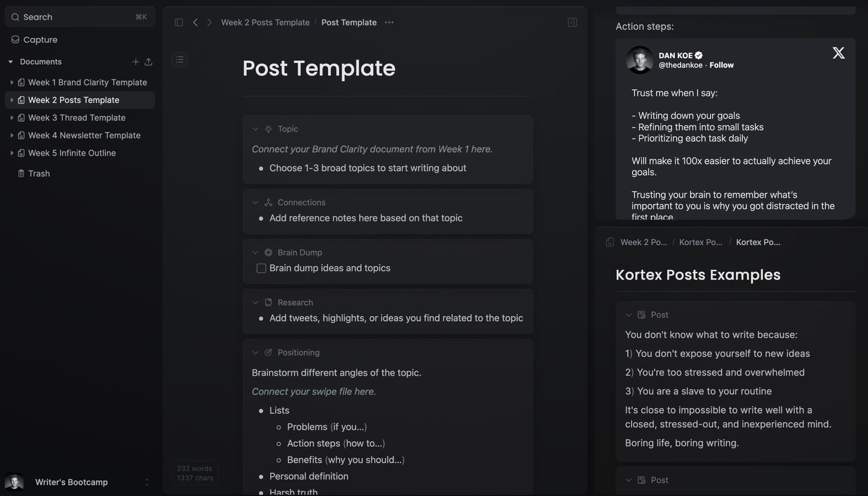Open Week 3 Thread Template document
The image size is (868, 496).
tap(76, 118)
